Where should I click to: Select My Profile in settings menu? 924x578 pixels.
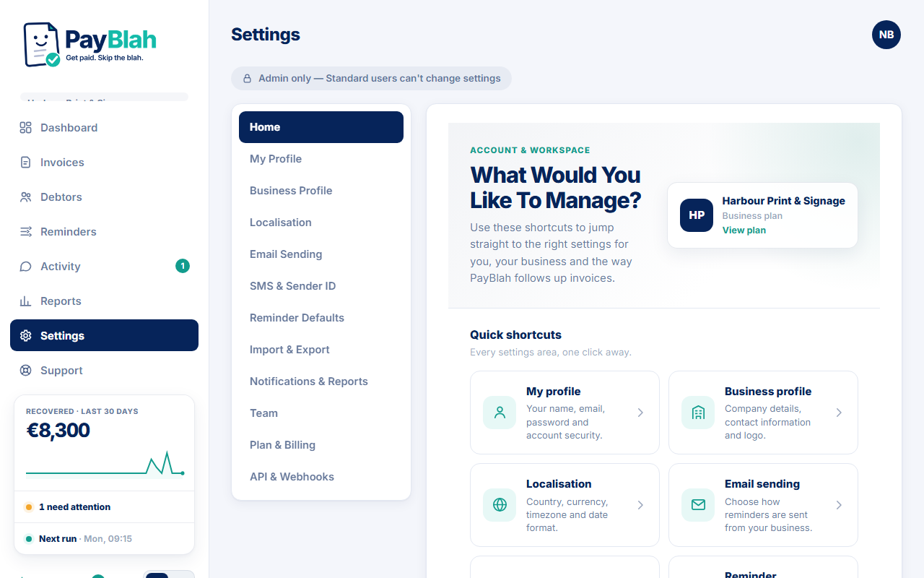321,159
